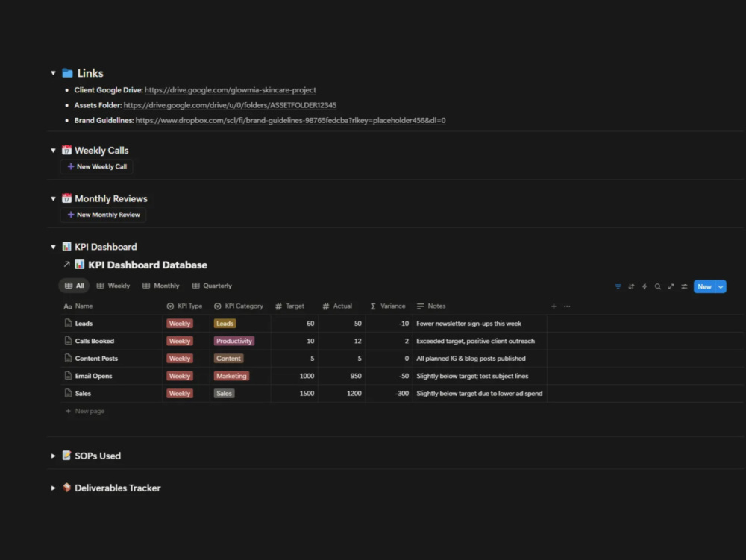The image size is (746, 560).
Task: Open the Client Google Drive link
Action: click(x=231, y=89)
